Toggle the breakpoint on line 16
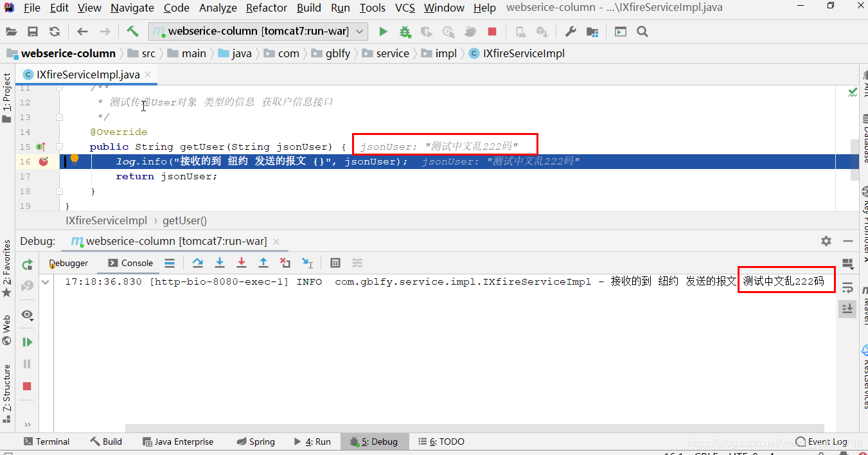868x455 pixels. click(43, 161)
